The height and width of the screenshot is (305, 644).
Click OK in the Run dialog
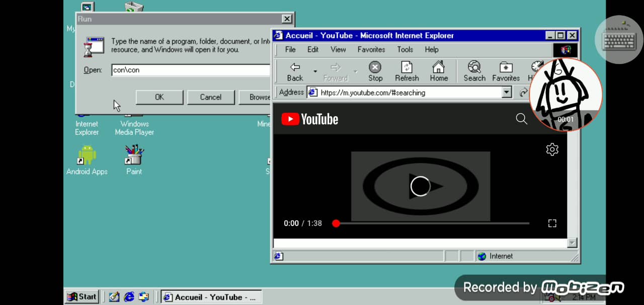[x=159, y=97]
